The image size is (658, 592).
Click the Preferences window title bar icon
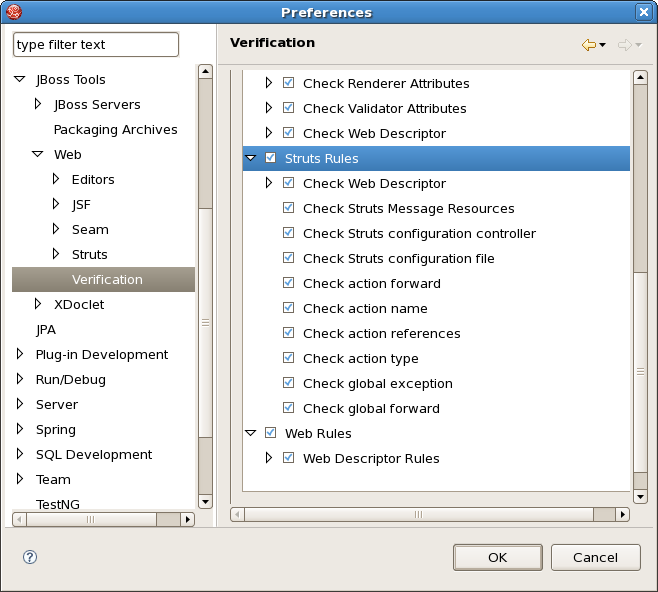pyautogui.click(x=13, y=12)
